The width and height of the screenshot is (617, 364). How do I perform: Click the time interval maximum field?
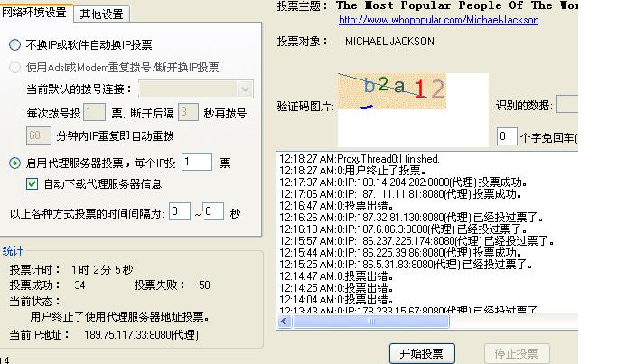213,213
